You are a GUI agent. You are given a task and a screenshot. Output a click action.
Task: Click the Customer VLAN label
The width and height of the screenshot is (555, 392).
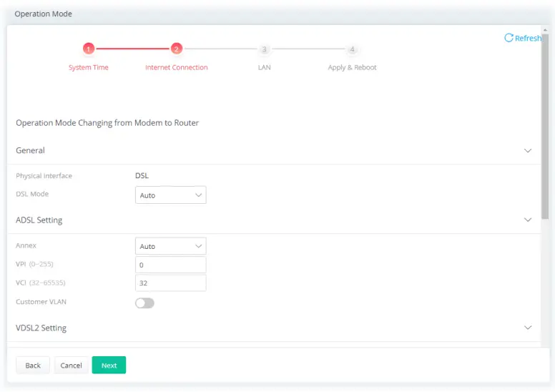[41, 302]
